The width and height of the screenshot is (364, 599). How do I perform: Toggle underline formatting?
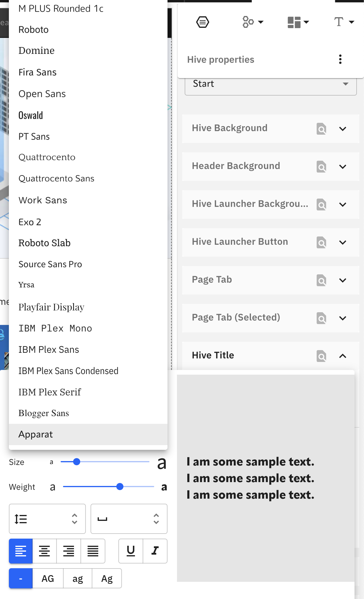point(131,551)
